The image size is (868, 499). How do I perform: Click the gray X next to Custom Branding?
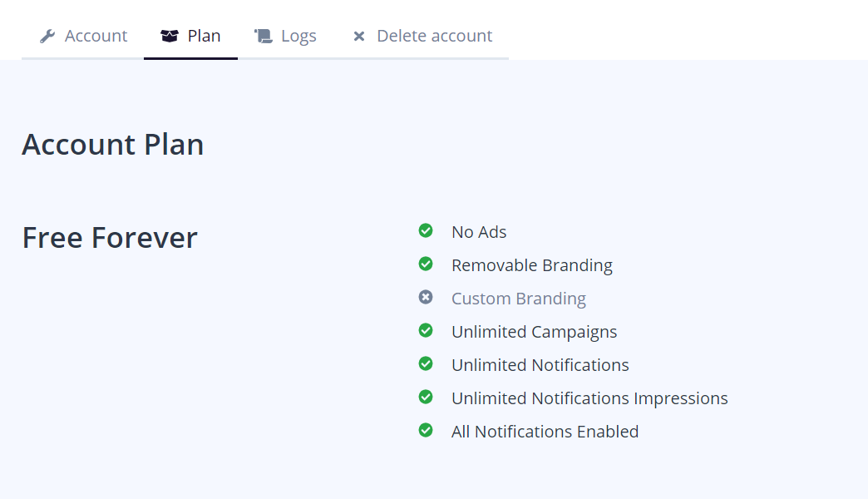pyautogui.click(x=426, y=297)
